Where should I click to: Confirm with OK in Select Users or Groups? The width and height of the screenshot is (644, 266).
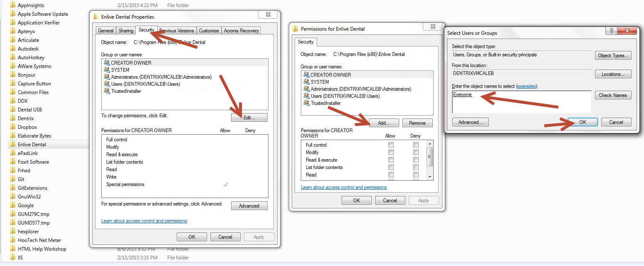click(x=583, y=122)
